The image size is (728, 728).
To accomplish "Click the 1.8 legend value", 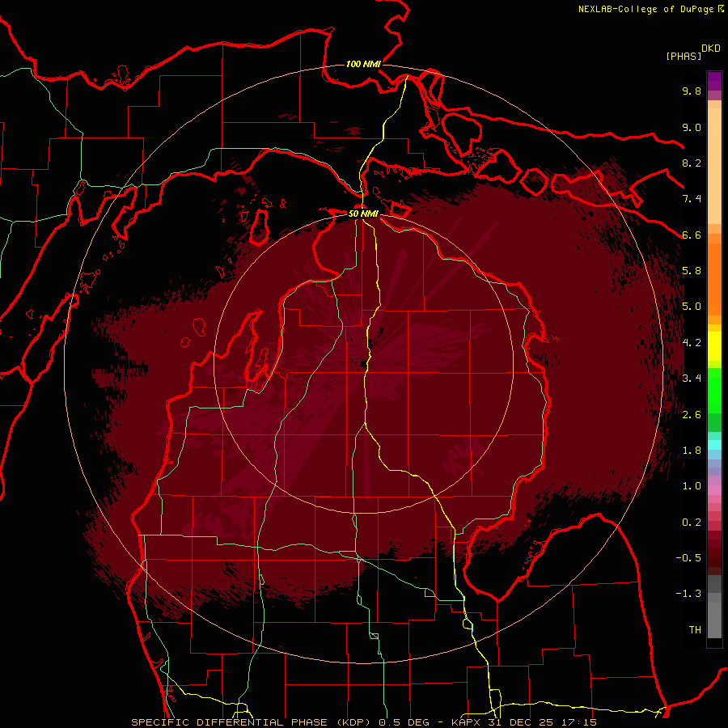I will pos(692,451).
